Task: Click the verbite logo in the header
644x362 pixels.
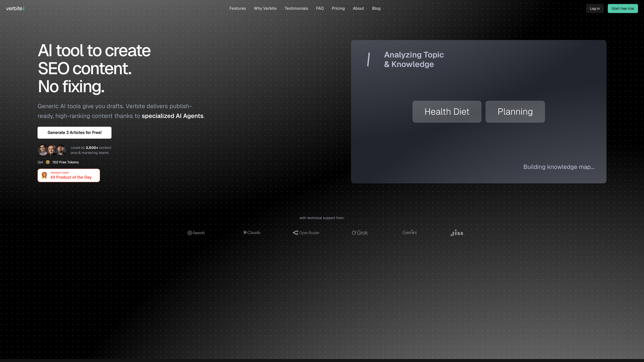Action: (14, 8)
